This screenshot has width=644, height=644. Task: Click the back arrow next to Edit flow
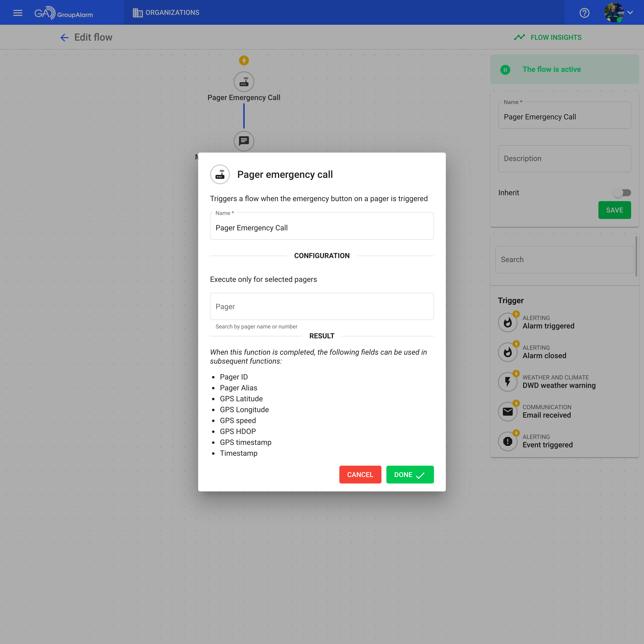pos(64,37)
